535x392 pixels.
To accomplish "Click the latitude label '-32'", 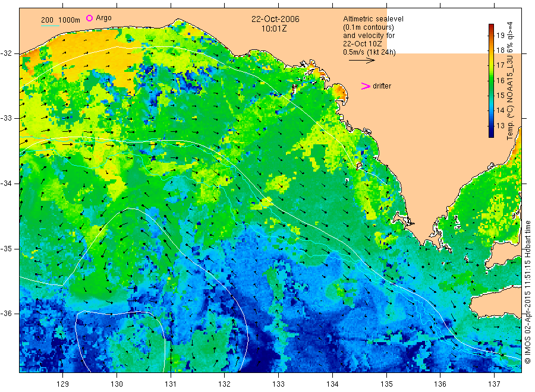I will click(6, 53).
